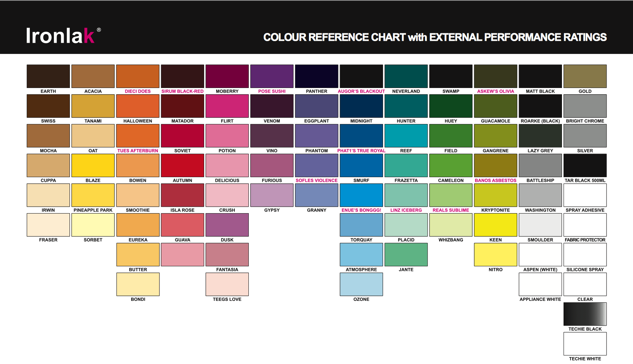Choose the FANTASIA swatch
Image resolution: width=633 pixels, height=364 pixels.
[227, 255]
